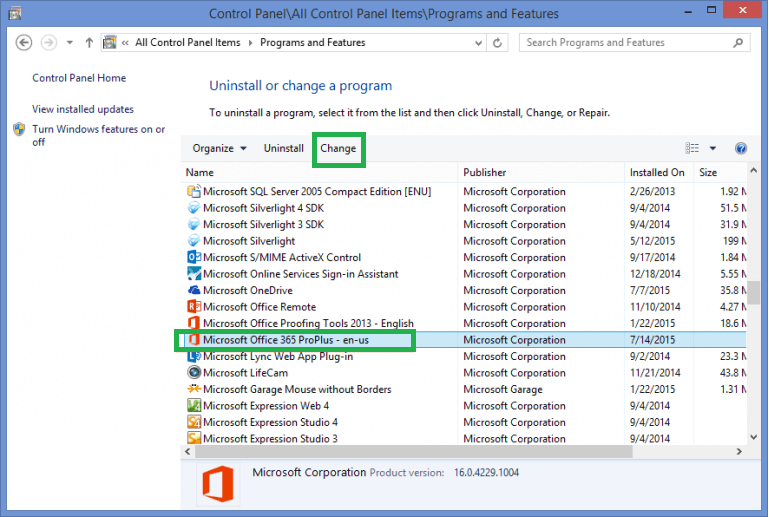The width and height of the screenshot is (769, 517).
Task: Click the Forward navigation arrow
Action: click(x=49, y=43)
